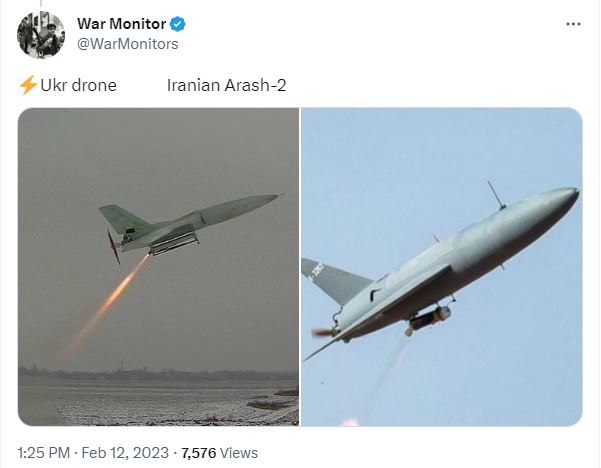This screenshot has height=468, width=601.
Task: Click the Arash-2 tail fin with markings
Action: (x=333, y=281)
